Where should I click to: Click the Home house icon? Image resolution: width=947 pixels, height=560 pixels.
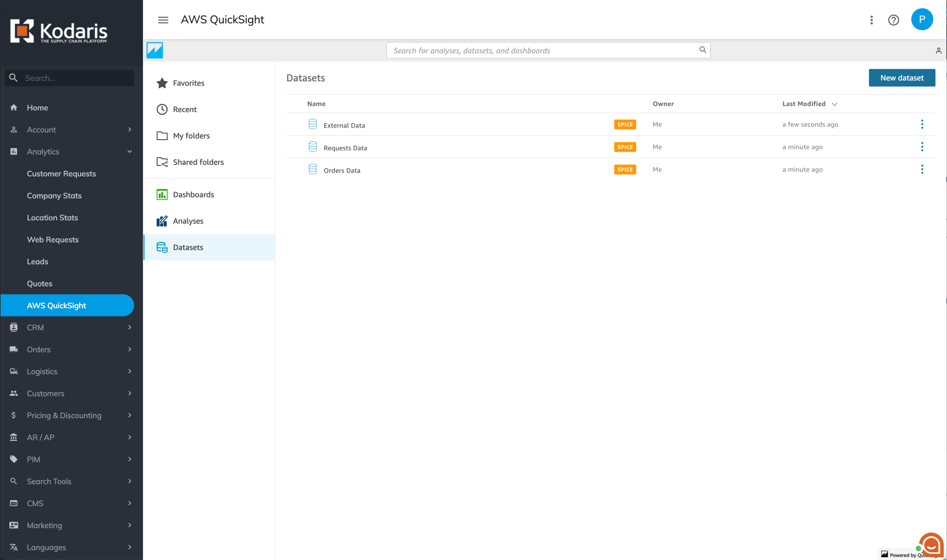pos(14,108)
